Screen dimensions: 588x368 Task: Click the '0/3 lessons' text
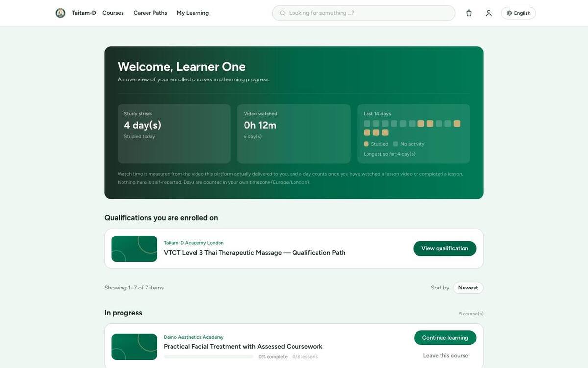point(305,357)
